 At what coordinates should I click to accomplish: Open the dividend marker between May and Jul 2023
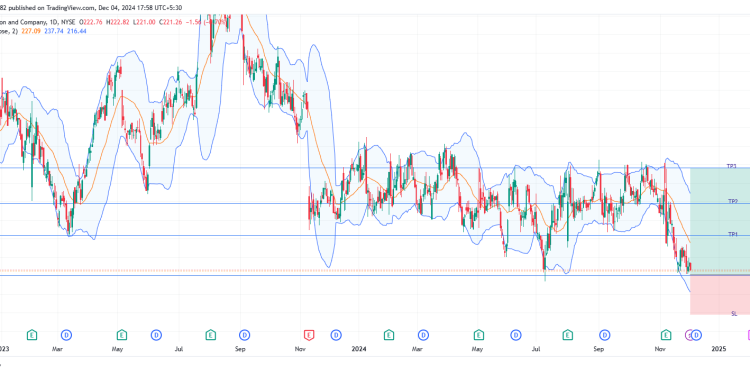[156, 334]
